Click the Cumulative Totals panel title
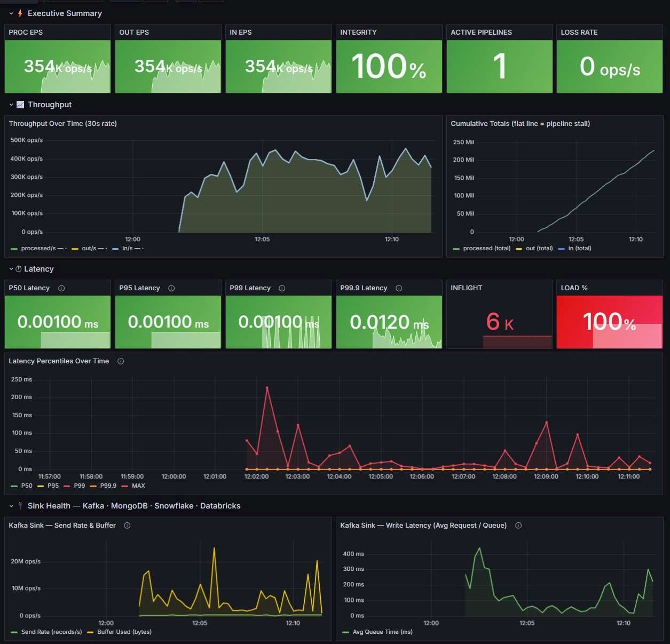This screenshot has height=644, width=670. (x=521, y=124)
